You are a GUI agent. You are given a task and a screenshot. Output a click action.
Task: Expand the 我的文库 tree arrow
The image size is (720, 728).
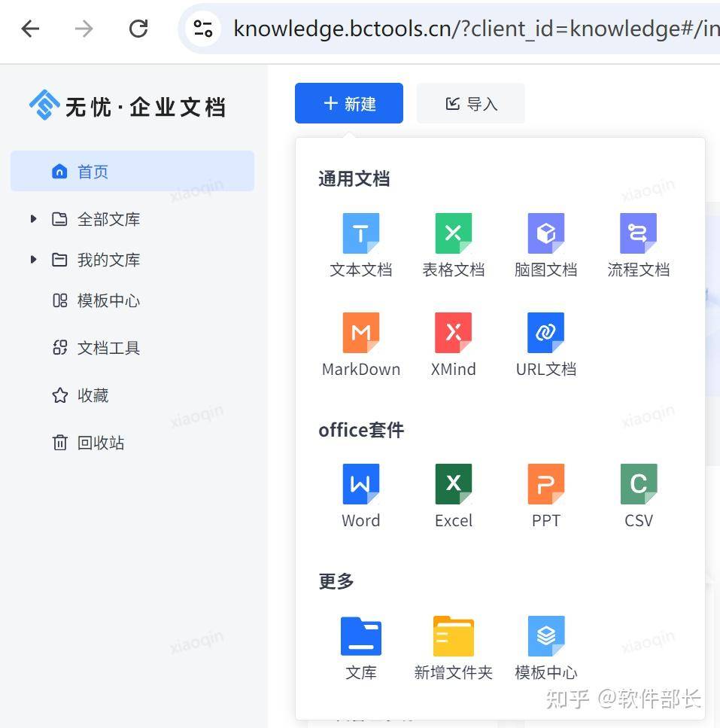[33, 260]
